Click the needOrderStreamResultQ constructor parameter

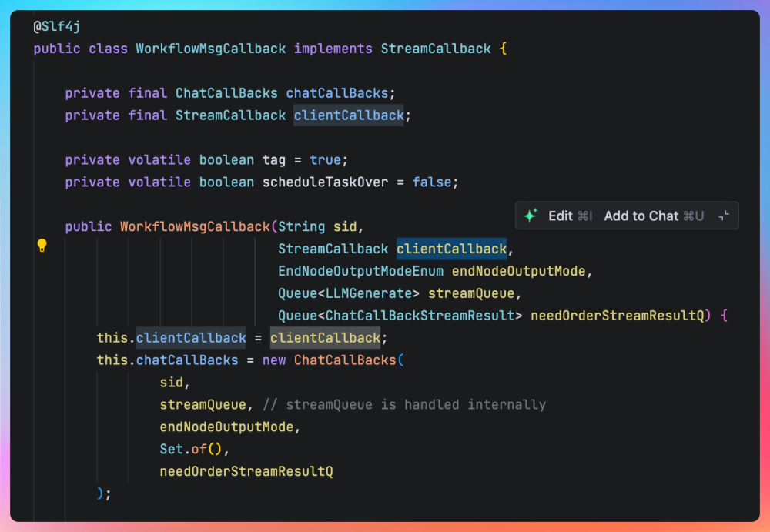coord(617,316)
